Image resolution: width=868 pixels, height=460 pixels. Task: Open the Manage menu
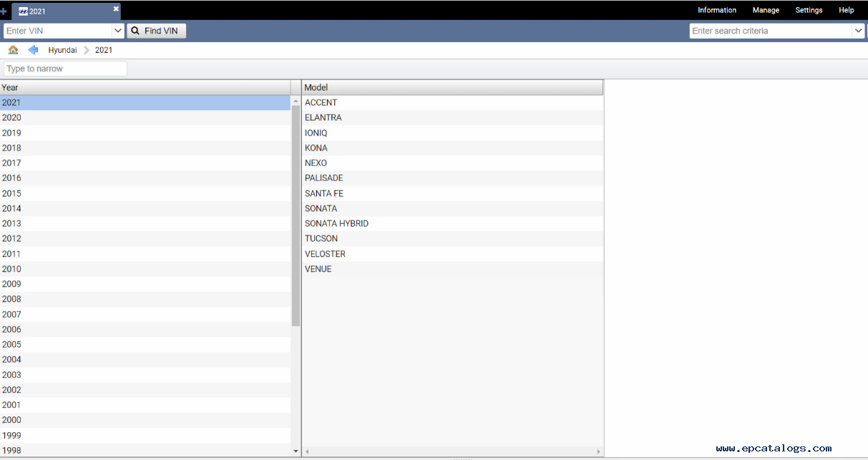(766, 10)
